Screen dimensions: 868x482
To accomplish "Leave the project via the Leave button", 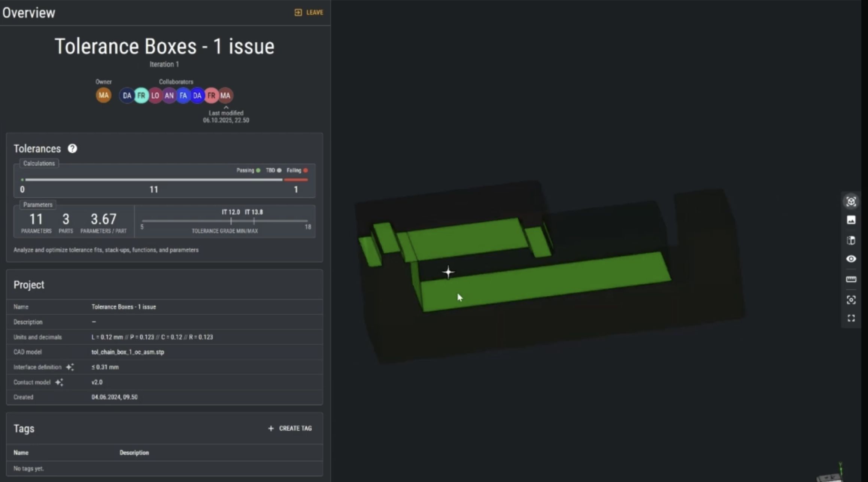I will pyautogui.click(x=309, y=12).
